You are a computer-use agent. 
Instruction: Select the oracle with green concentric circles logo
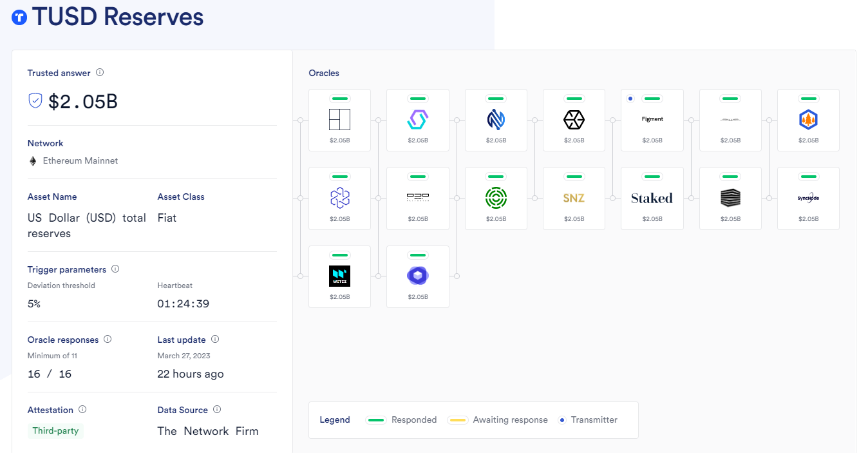[x=496, y=198]
